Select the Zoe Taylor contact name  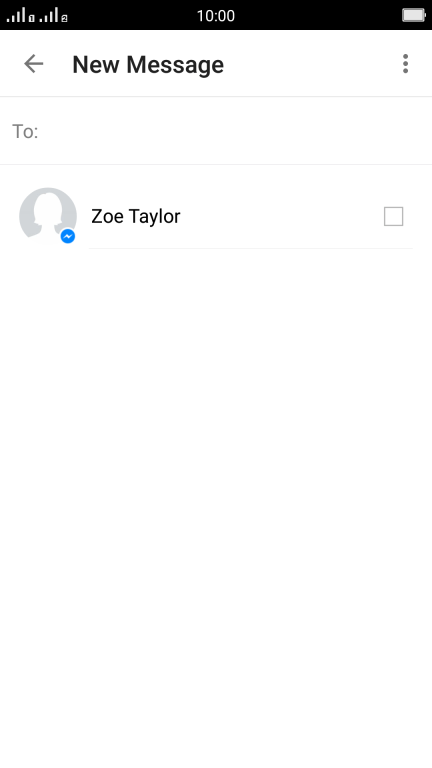point(136,216)
